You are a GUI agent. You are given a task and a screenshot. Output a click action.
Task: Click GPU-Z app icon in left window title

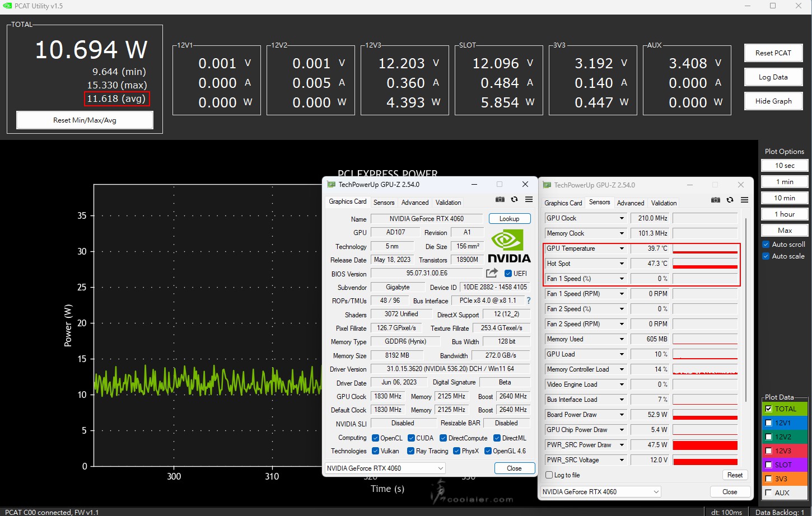tap(331, 184)
